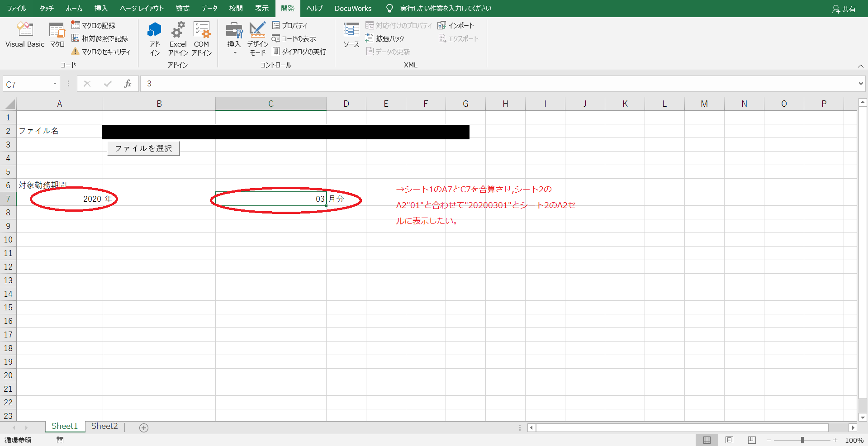Screen dimensions: 868x446
Task: Open COM アドイン manager
Action: tap(201, 39)
